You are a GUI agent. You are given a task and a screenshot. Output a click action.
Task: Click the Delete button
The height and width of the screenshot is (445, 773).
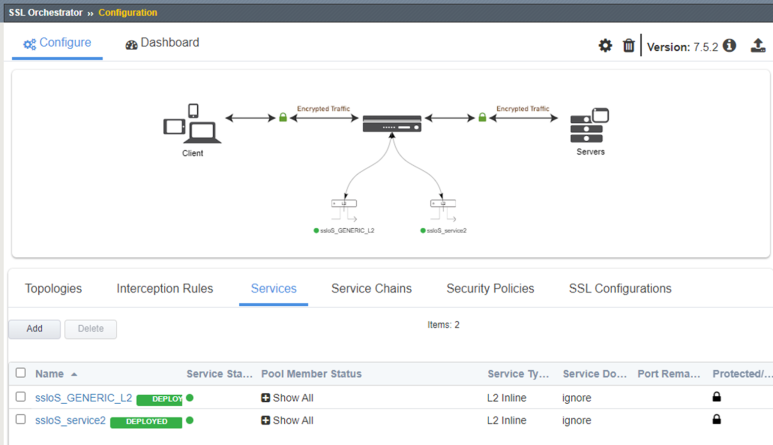click(91, 329)
